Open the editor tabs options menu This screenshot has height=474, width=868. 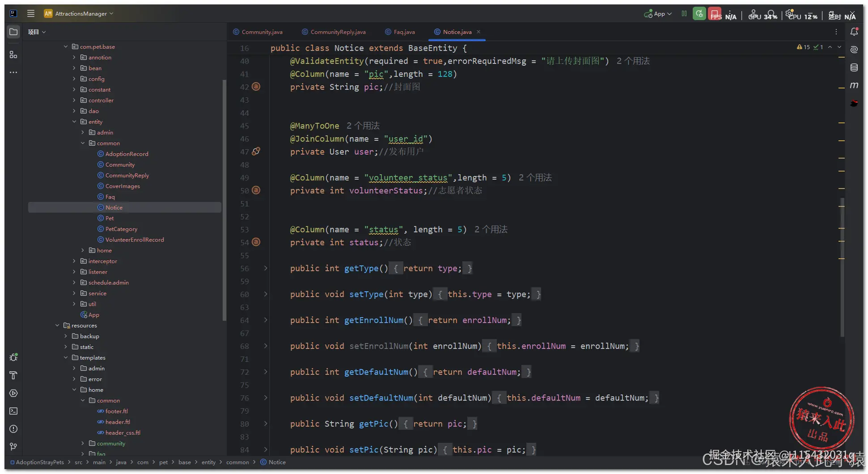pos(836,32)
